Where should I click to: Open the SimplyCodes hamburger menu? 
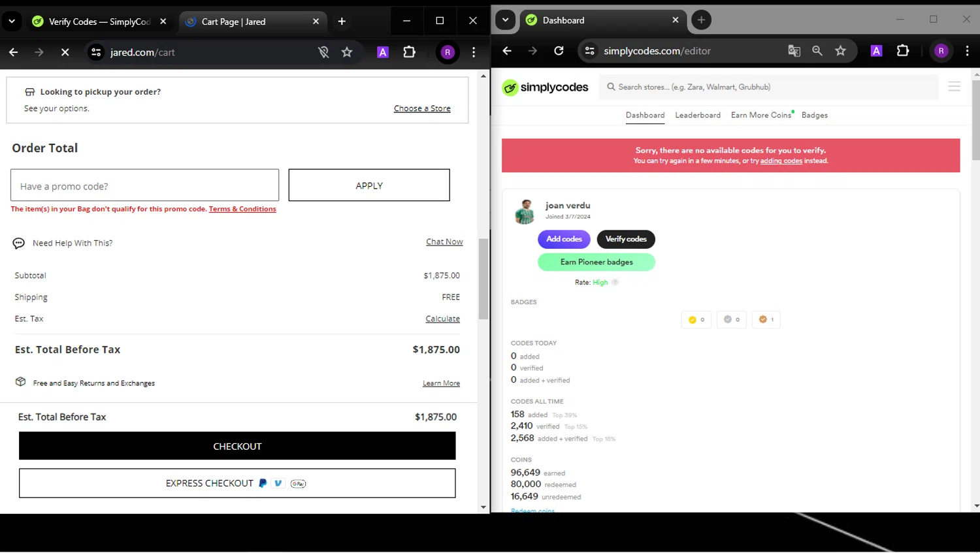[x=955, y=87]
